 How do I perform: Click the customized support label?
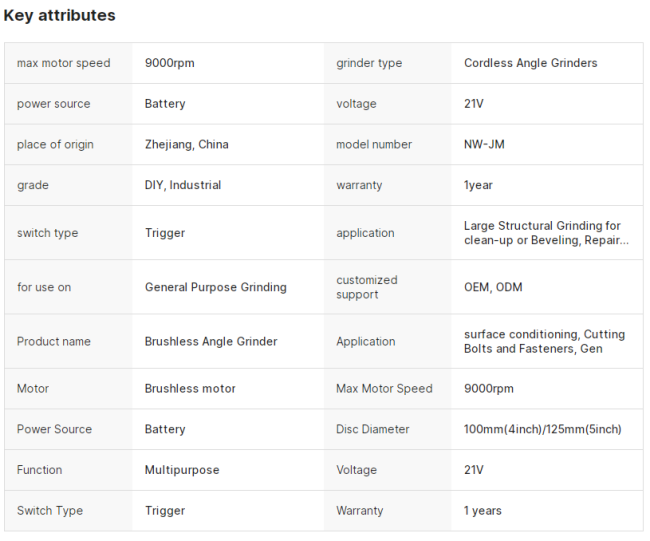point(367,287)
